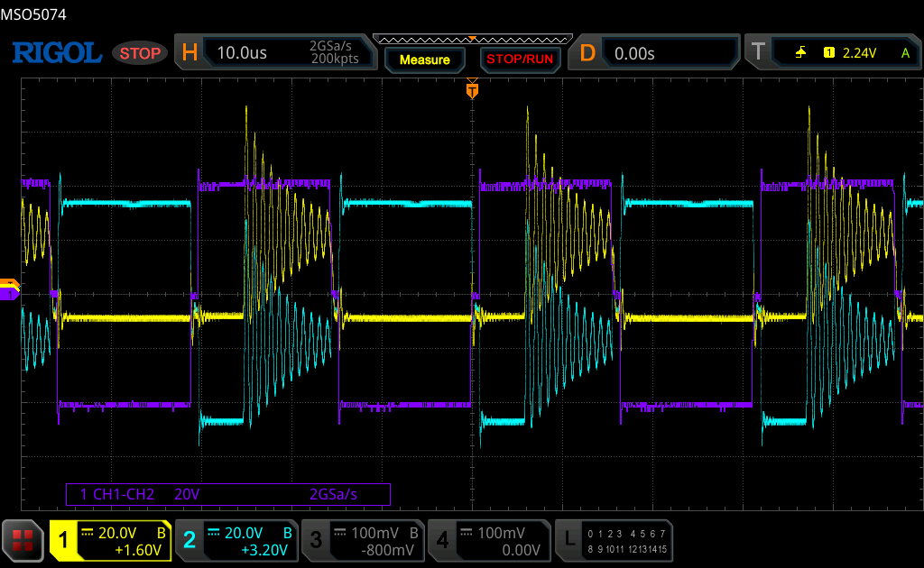Click channel 2 bandwidth limit B indicator

[x=288, y=533]
